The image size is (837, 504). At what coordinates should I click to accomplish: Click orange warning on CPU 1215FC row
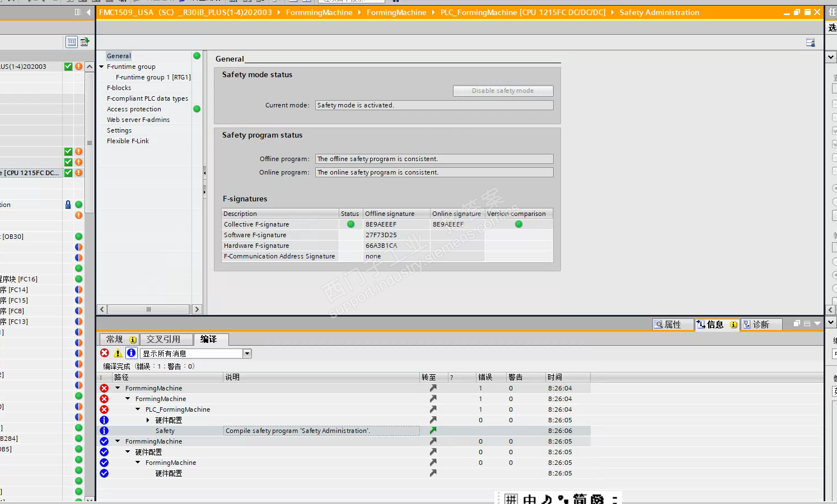78,173
